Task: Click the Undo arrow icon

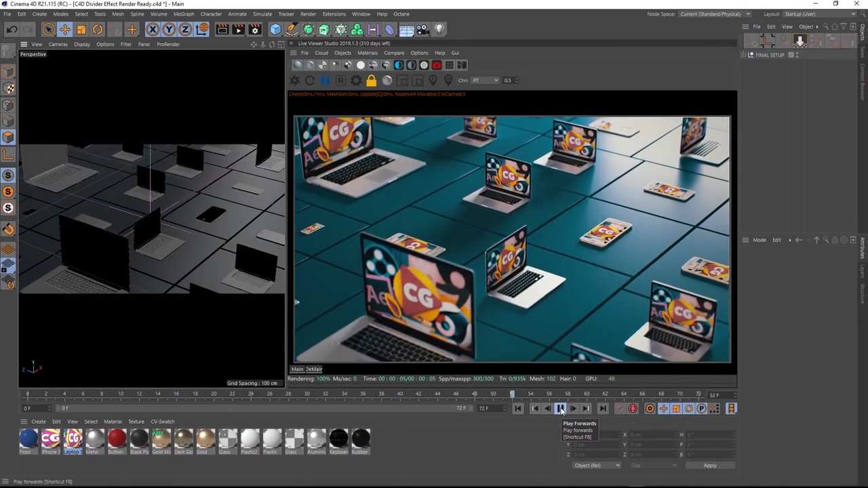Action: point(12,29)
